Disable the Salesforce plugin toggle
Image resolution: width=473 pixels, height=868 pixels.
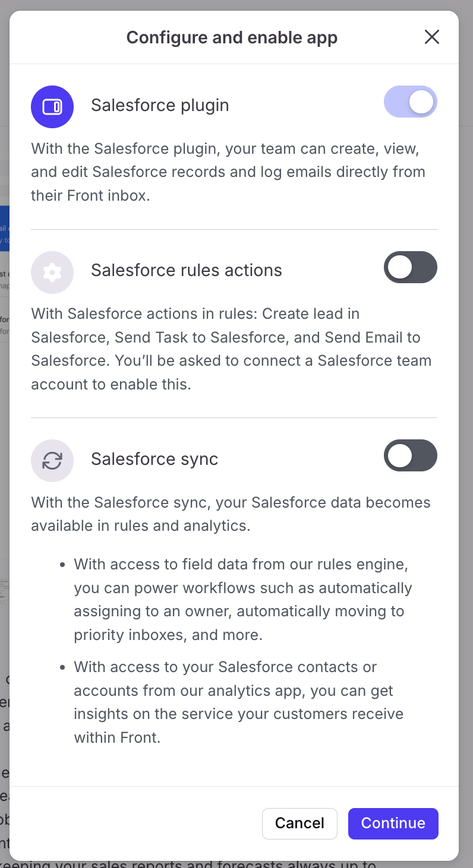pos(411,102)
